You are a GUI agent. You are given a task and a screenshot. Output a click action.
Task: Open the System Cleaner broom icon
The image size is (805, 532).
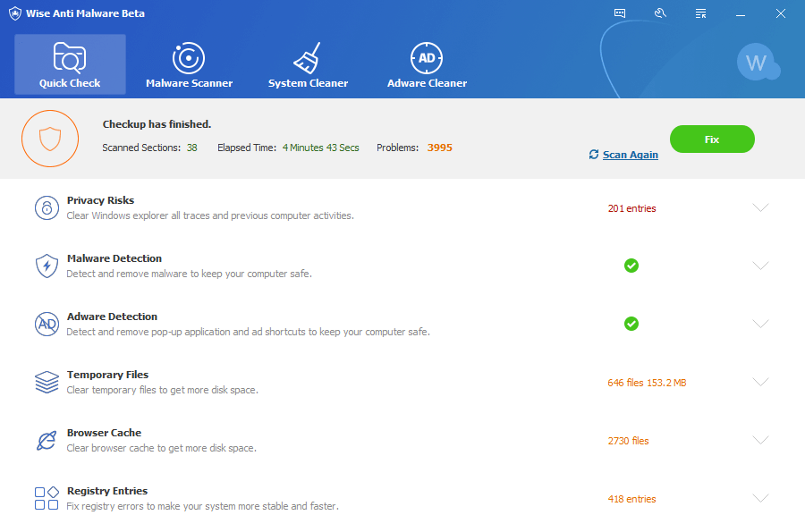coord(308,59)
